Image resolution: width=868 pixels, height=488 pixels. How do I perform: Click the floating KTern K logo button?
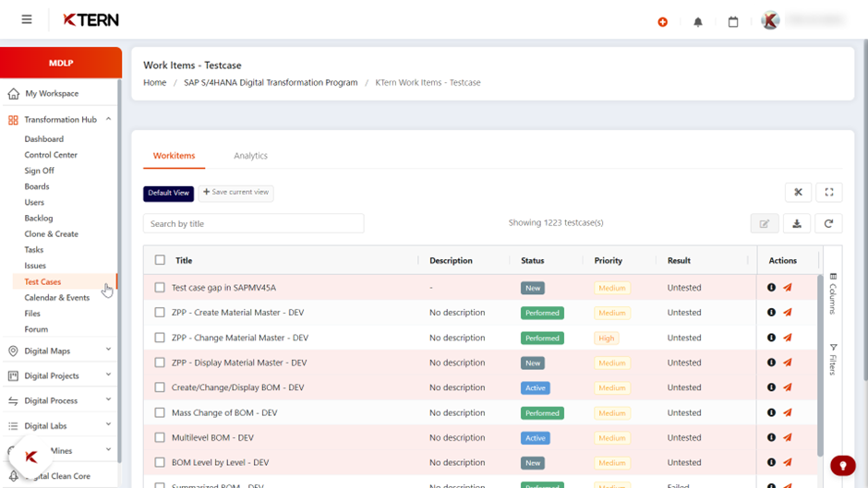pos(31,457)
